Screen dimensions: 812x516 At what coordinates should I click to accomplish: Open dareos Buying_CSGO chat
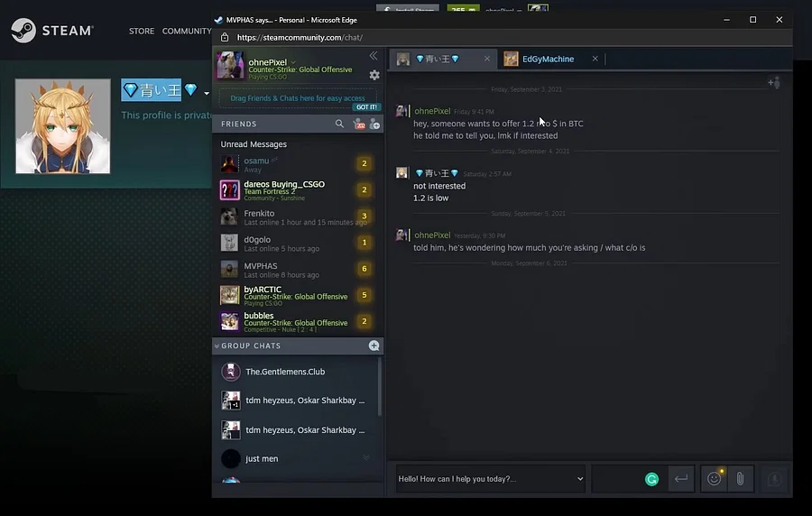(x=298, y=190)
